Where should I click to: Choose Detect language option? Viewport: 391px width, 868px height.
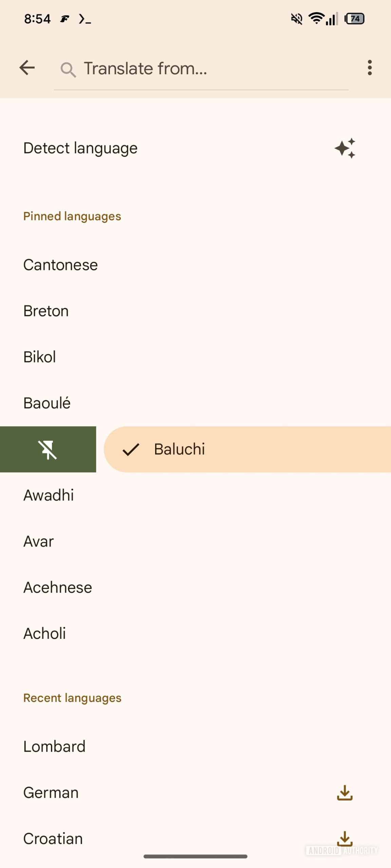point(80,148)
